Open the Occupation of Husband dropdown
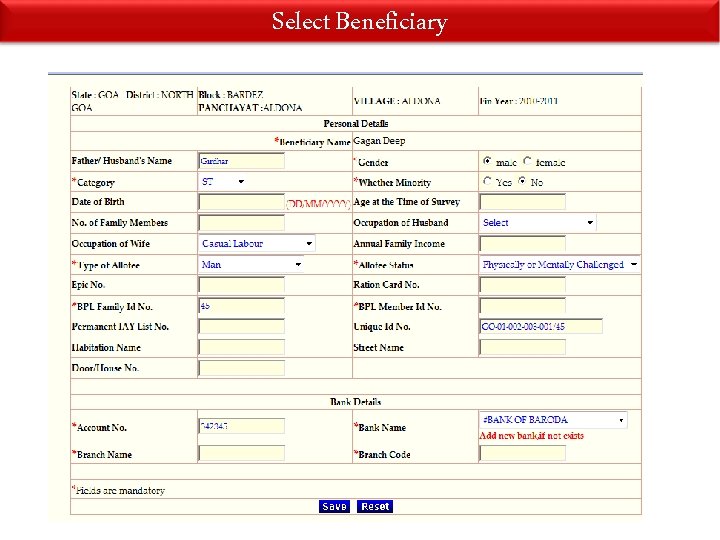The width and height of the screenshot is (720, 540). (538, 223)
